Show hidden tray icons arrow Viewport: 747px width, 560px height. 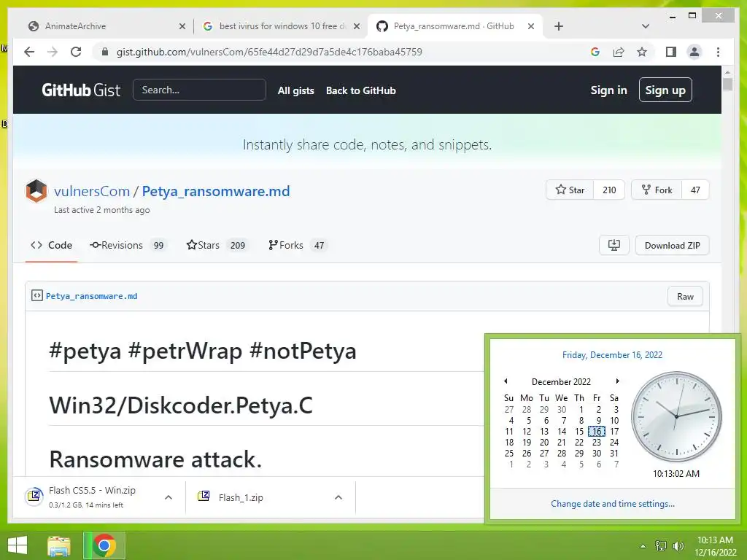point(643,546)
